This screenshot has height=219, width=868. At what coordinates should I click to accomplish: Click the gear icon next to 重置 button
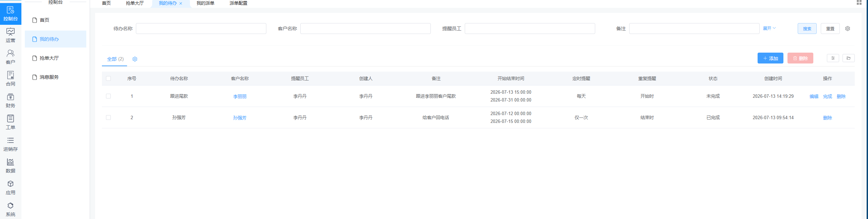848,29
